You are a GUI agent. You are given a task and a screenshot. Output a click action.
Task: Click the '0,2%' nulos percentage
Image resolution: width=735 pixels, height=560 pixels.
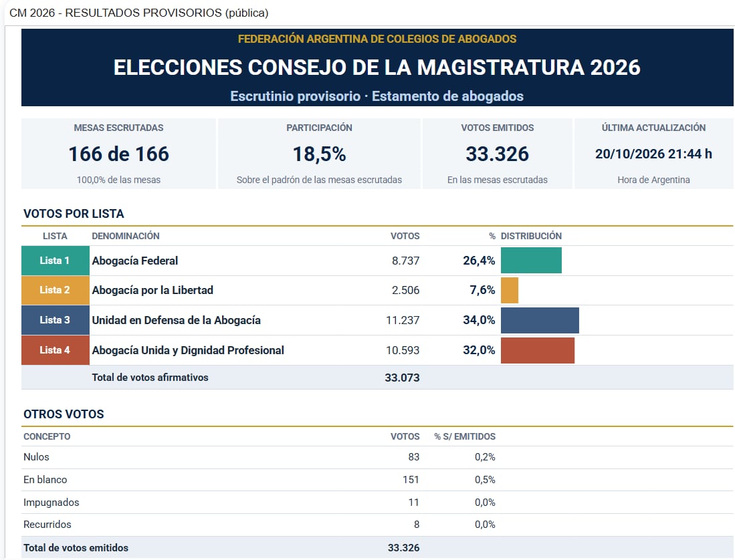point(485,457)
